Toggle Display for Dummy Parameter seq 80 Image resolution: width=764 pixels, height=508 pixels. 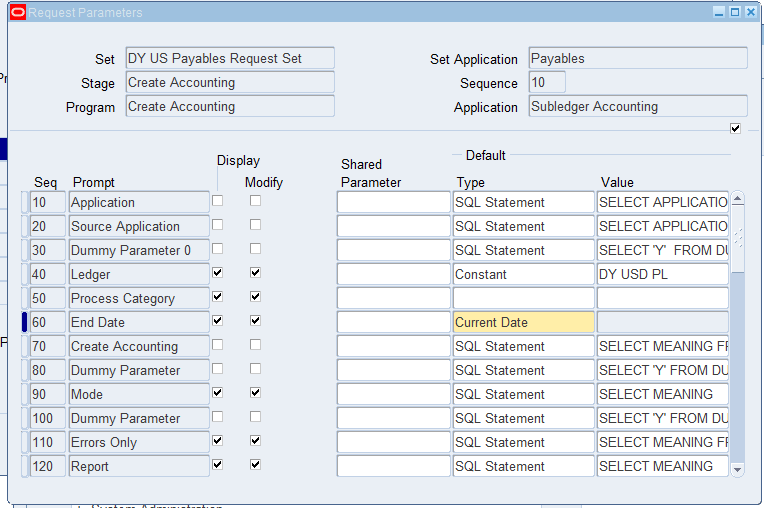click(x=217, y=369)
